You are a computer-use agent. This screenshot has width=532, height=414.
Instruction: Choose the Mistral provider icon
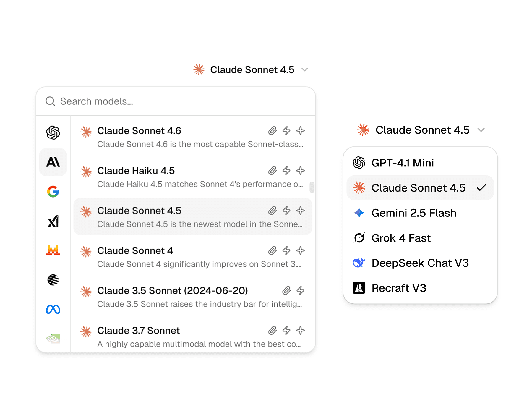(x=53, y=250)
